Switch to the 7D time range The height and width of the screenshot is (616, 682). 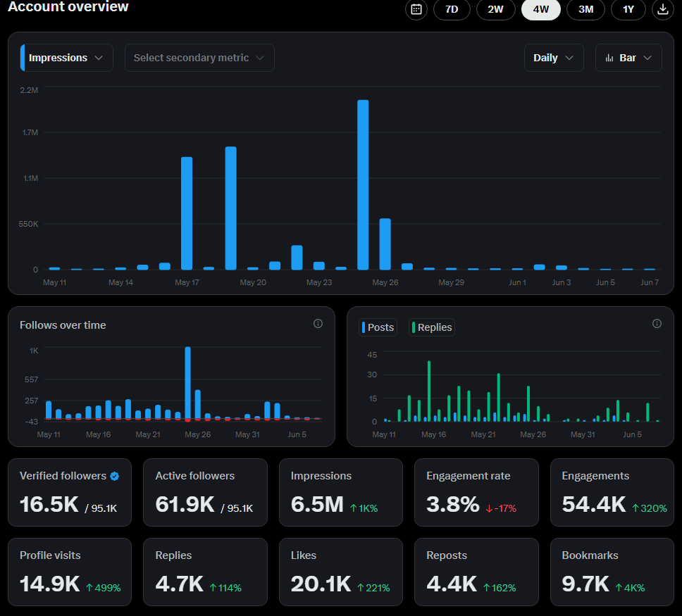452,9
